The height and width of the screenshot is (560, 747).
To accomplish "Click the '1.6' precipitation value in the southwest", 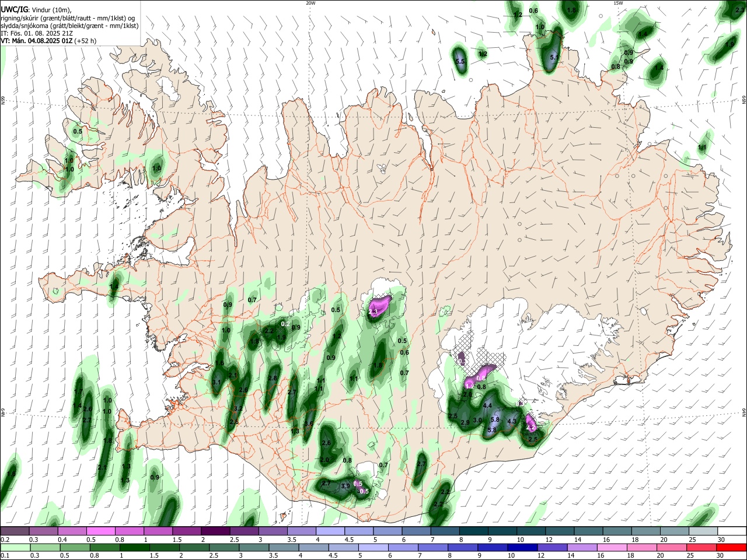I will click(219, 363).
